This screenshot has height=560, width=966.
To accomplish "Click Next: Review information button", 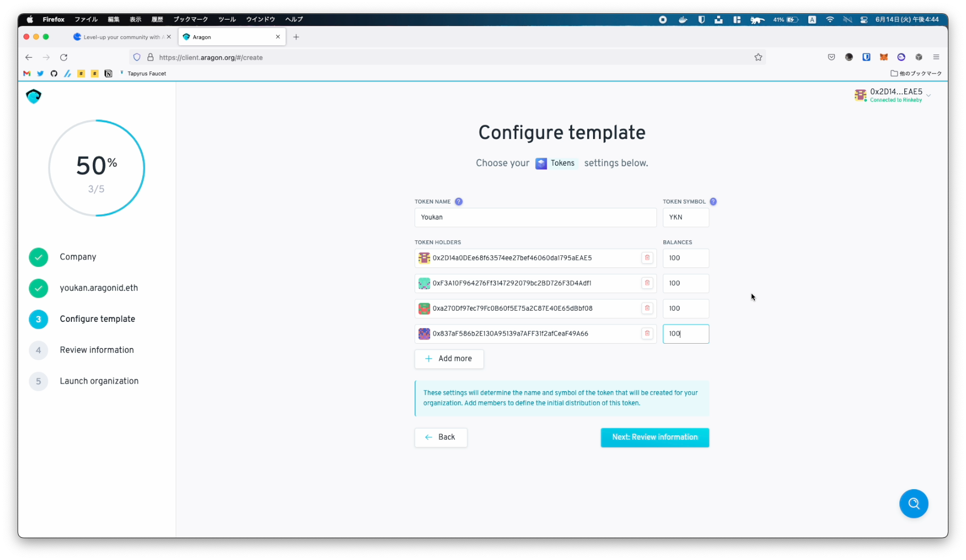I will 654,437.
